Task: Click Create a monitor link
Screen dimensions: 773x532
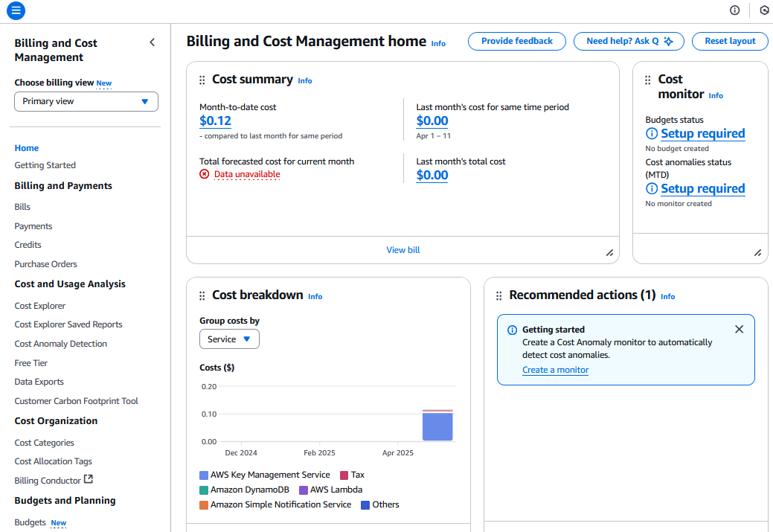Action: [555, 370]
